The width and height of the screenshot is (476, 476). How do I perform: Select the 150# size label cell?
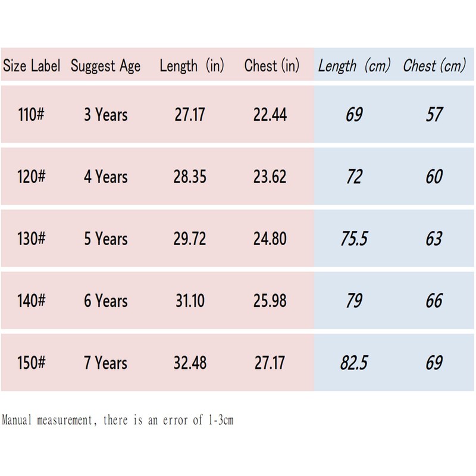pos(32,363)
